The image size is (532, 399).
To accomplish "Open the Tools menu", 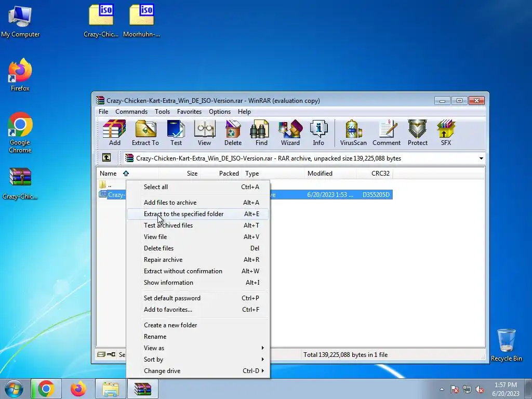I will (162, 112).
